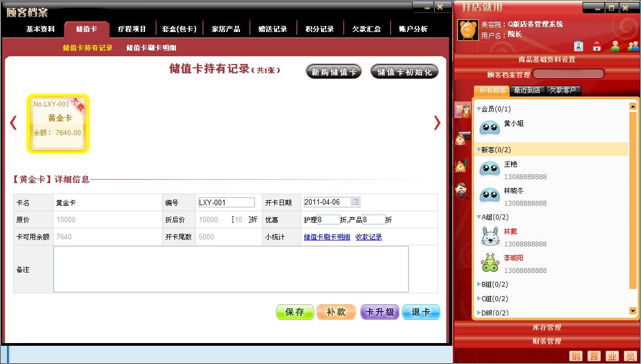Open the 欠款客户 tab
This screenshot has height=364, width=641.
point(562,90)
